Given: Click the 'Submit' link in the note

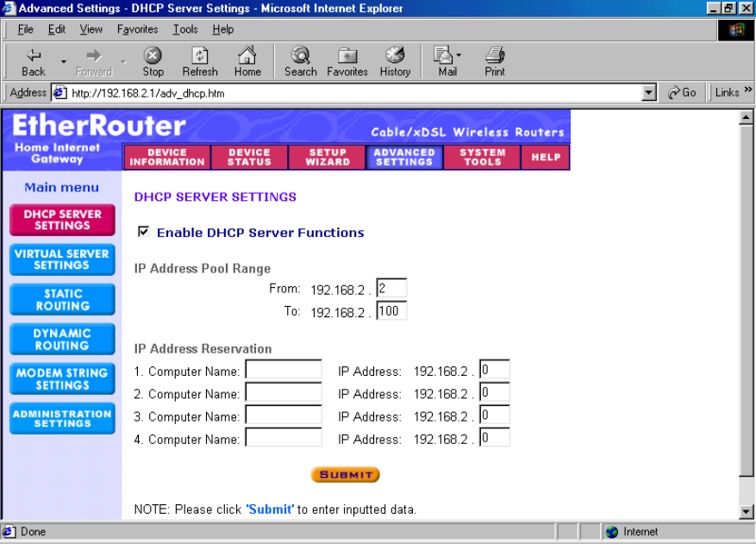Looking at the screenshot, I should (x=270, y=510).
